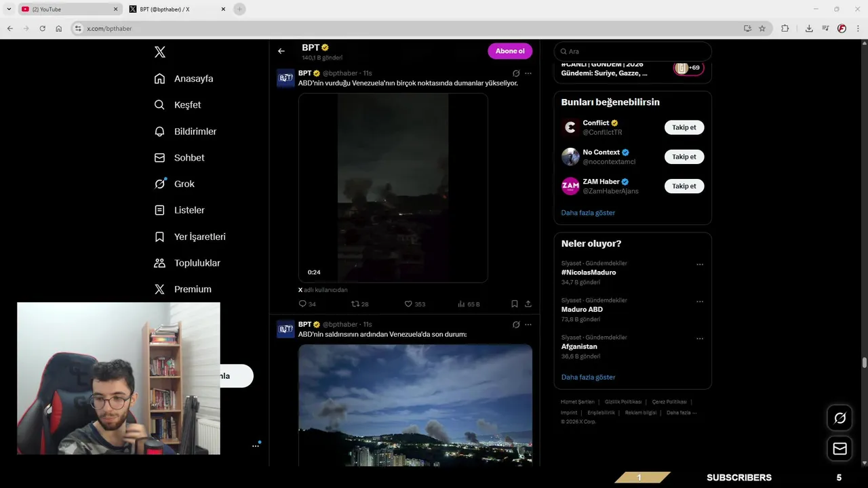Open Çerez Politikası footer link

pos(669,402)
